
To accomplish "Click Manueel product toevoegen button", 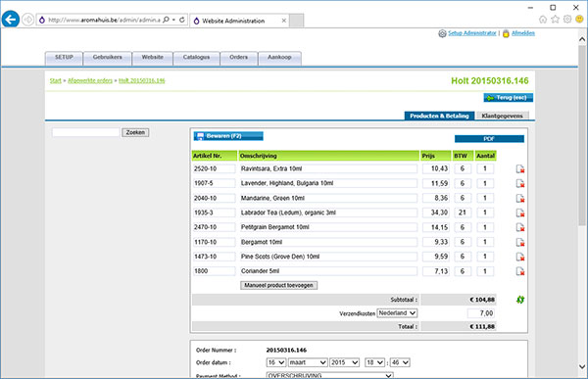I will click(278, 285).
